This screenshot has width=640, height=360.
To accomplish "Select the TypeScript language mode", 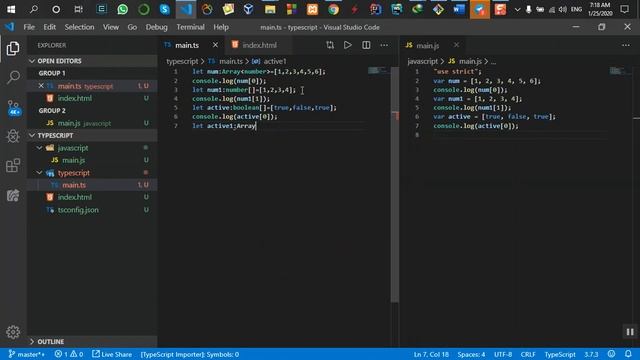I will (x=560, y=354).
